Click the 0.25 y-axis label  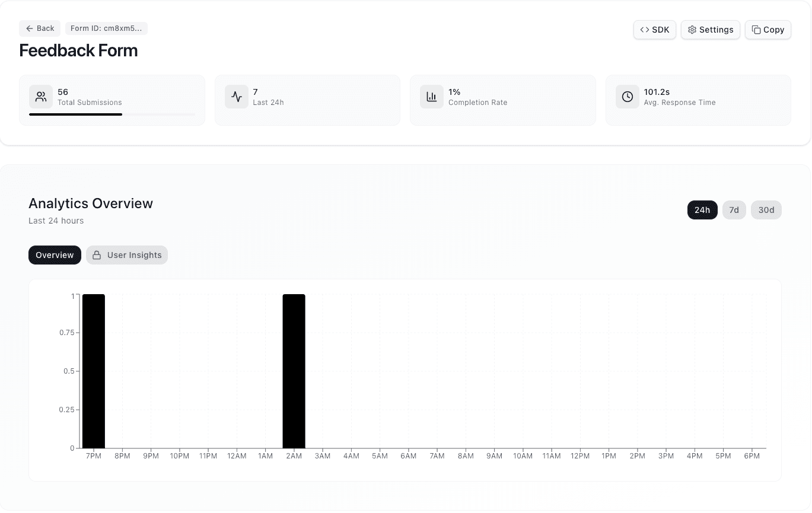pyautogui.click(x=67, y=410)
